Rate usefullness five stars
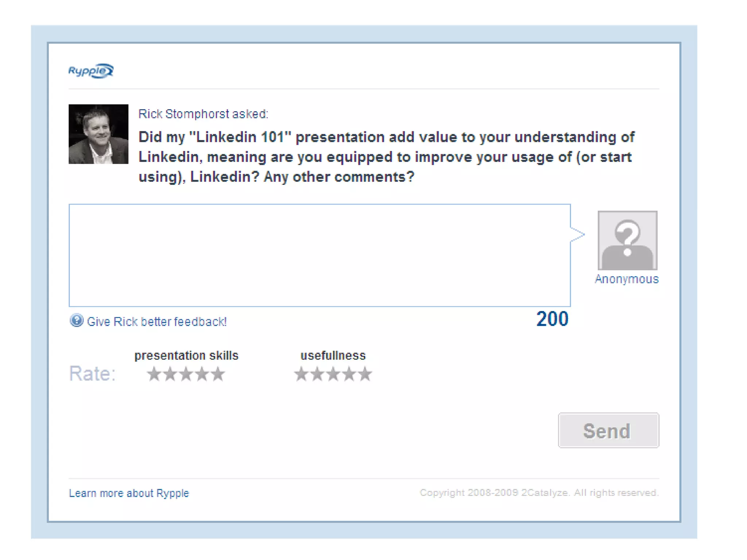 (x=365, y=374)
